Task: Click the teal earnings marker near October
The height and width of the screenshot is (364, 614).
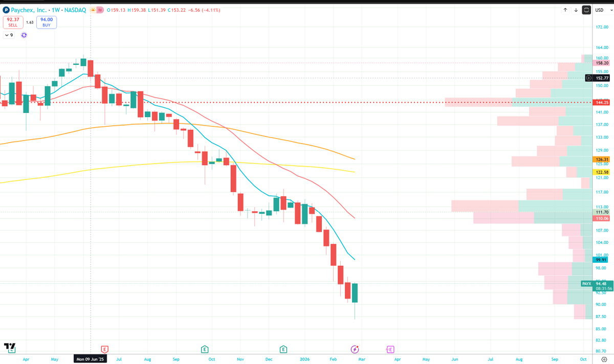Action: point(205,349)
